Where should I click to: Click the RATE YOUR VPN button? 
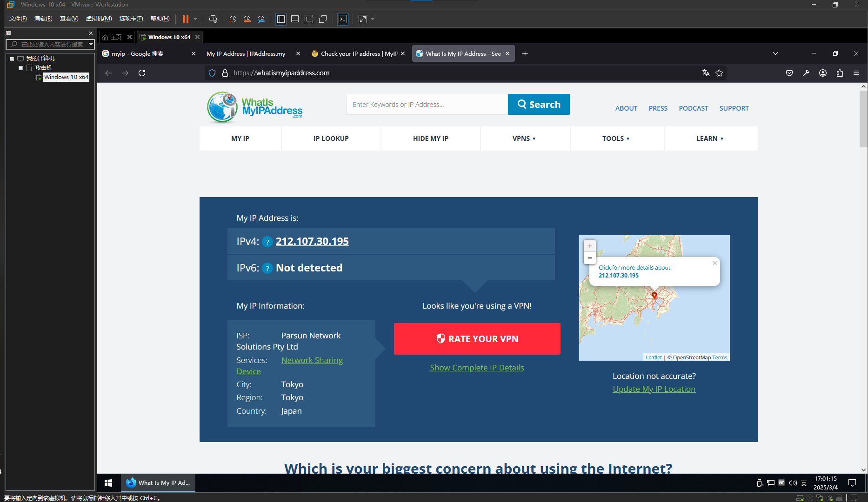477,339
